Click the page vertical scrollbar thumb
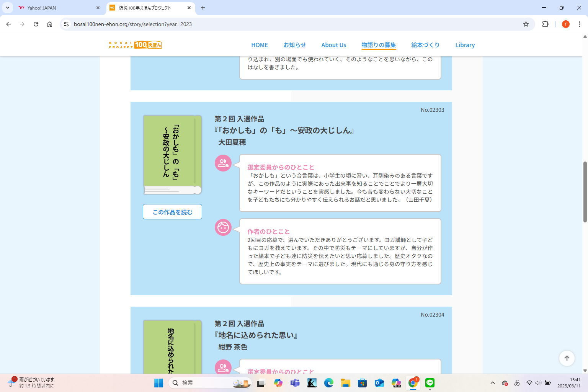 (x=585, y=191)
